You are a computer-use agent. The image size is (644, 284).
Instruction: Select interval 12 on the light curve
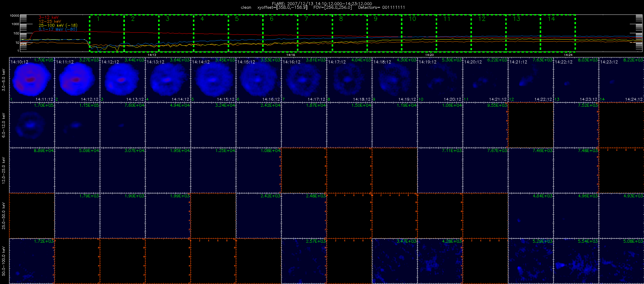(482, 19)
